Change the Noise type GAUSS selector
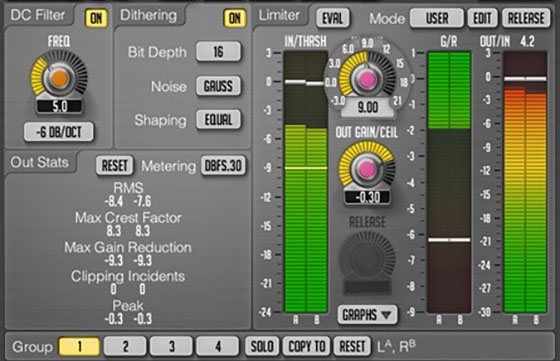The image size is (560, 361). coord(218,86)
